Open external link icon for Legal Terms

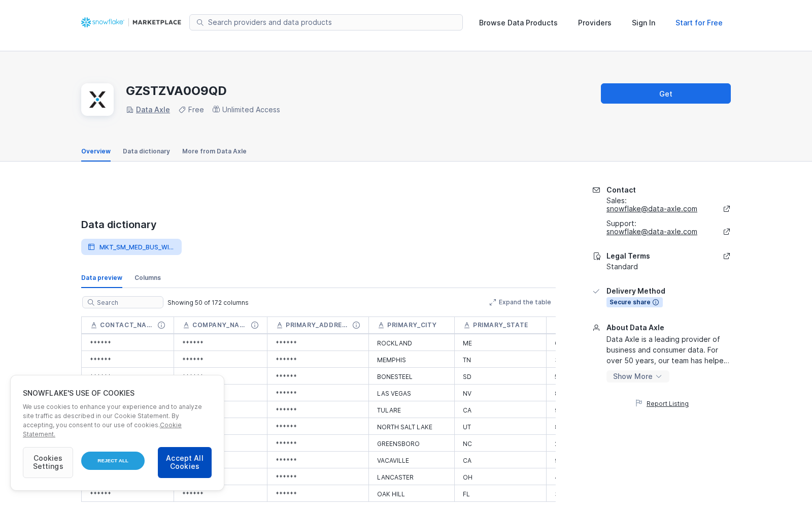tap(727, 256)
